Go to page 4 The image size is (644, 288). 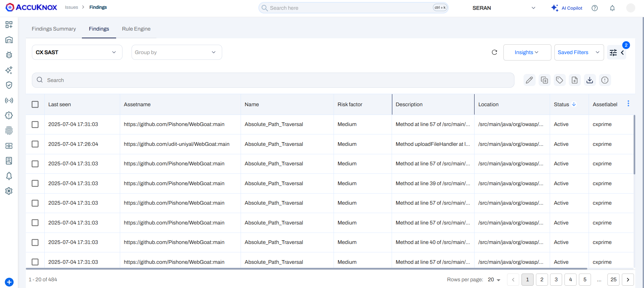click(571, 280)
